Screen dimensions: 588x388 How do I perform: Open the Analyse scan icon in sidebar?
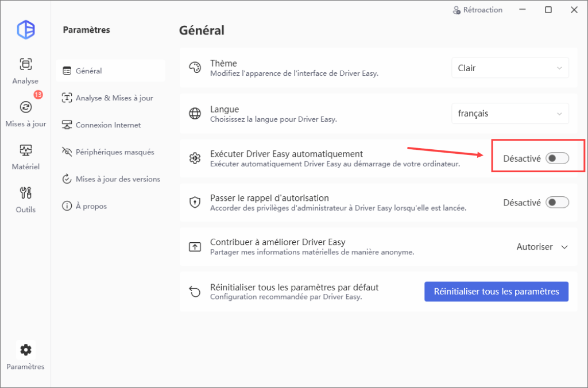(x=25, y=64)
